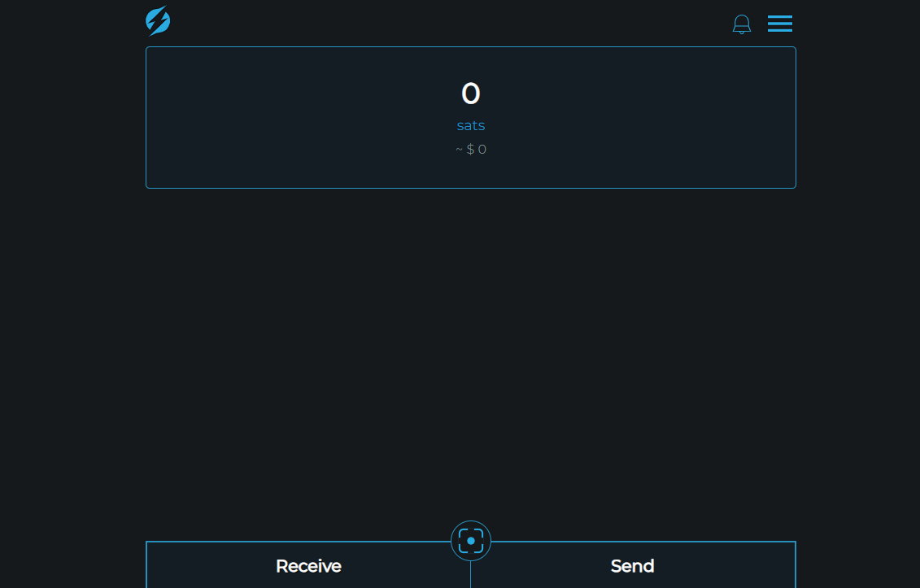Screen dimensions: 920x588
Task: Return home via the blue bolt logo
Action: coord(158,21)
